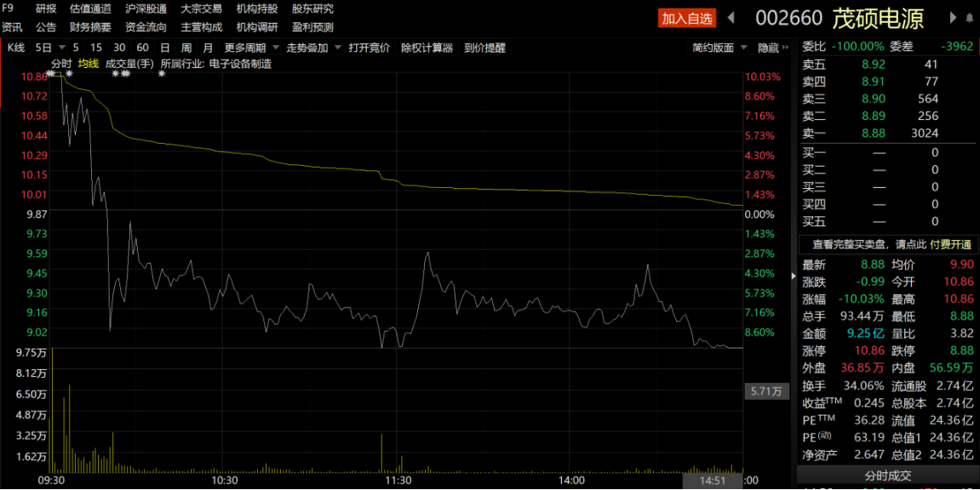Click the F9 shortcut label
The image size is (980, 490).
tap(8, 9)
